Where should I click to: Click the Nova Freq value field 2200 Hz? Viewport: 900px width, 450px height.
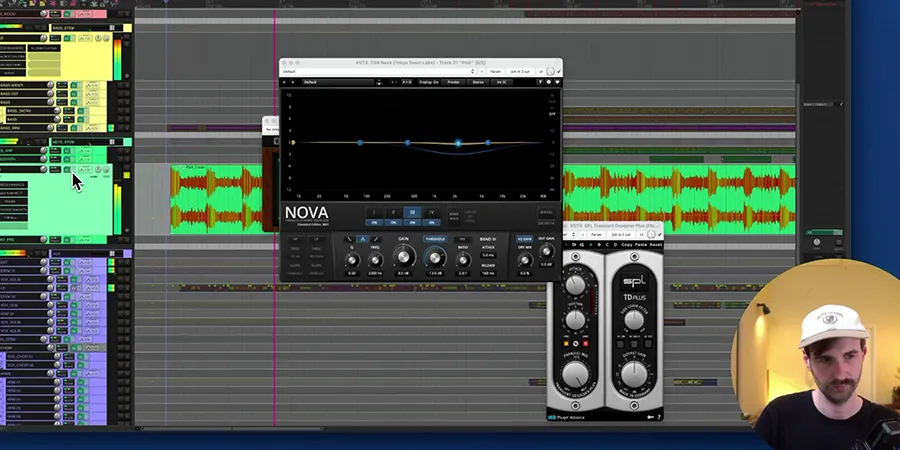[375, 273]
